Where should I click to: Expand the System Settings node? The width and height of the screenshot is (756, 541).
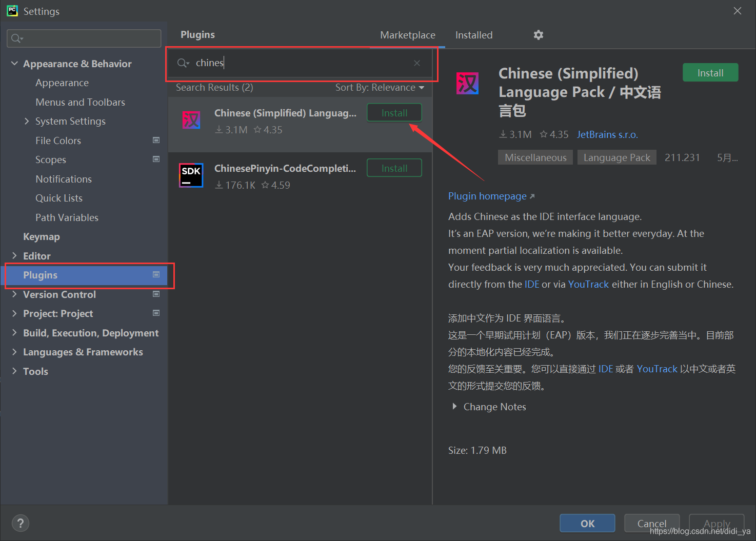[27, 121]
